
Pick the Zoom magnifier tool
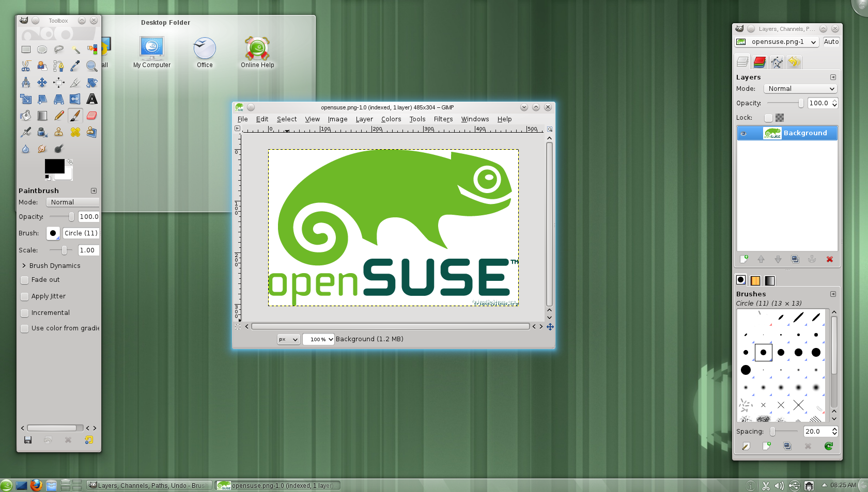(92, 66)
